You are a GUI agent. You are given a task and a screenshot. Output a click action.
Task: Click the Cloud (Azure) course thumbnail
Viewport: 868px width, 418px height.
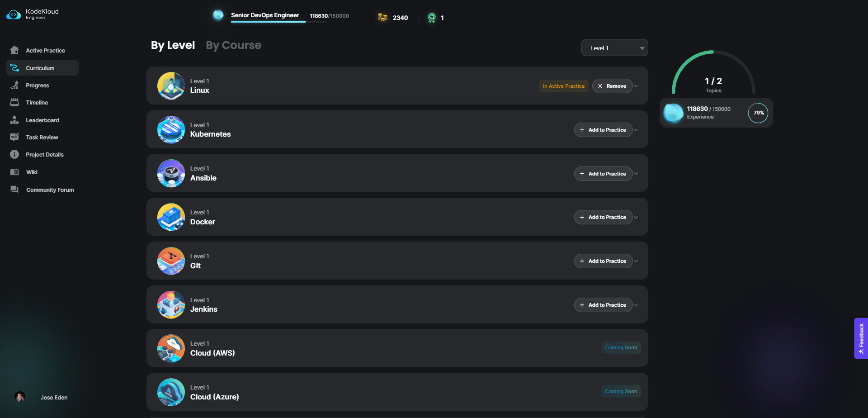point(171,392)
